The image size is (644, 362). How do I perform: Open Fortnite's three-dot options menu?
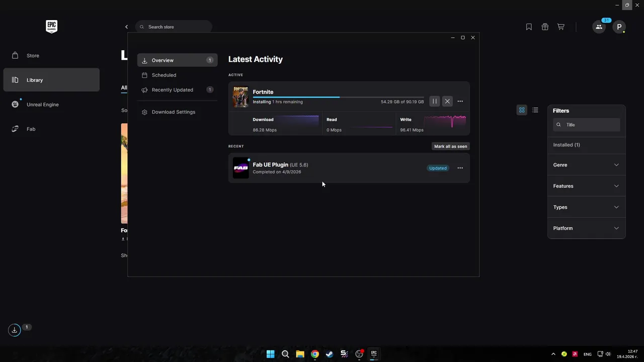(x=460, y=101)
